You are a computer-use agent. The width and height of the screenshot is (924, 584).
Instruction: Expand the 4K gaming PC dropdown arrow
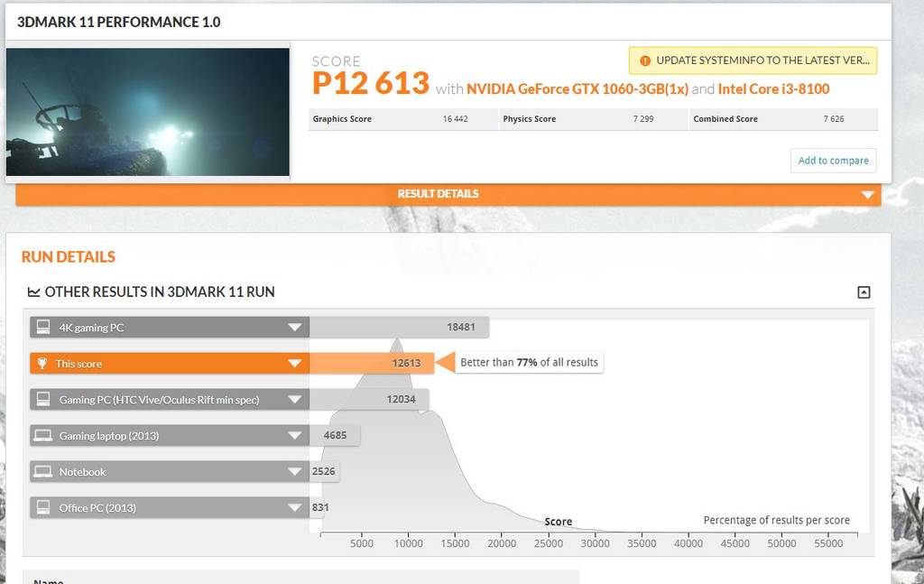295,327
